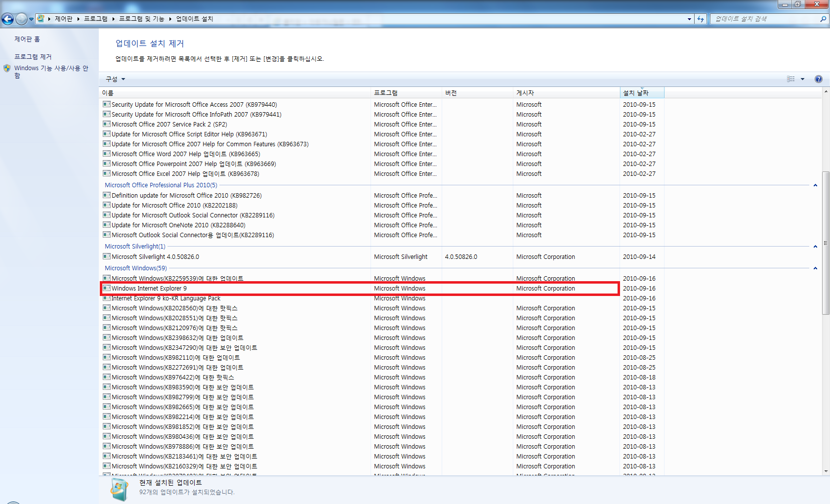Viewport: 830px width, 504px height.
Task: Open address bar history dropdown arrow
Action: 690,19
